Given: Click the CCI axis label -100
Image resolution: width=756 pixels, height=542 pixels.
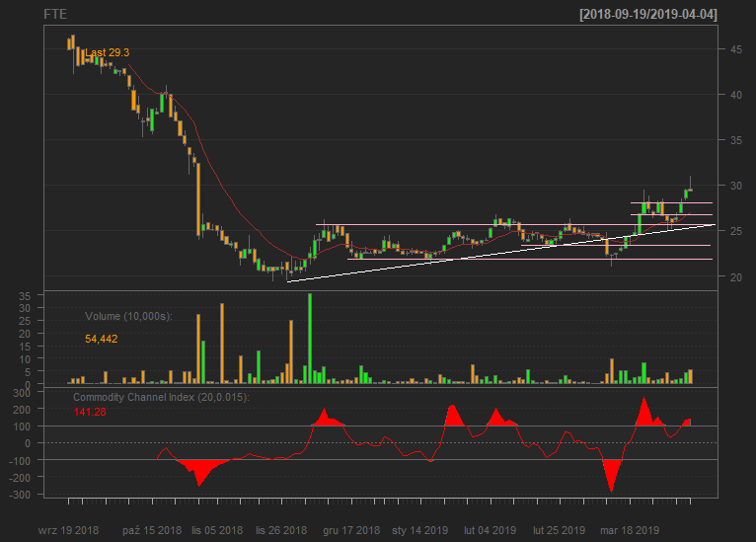Looking at the screenshot, I should click(20, 461).
